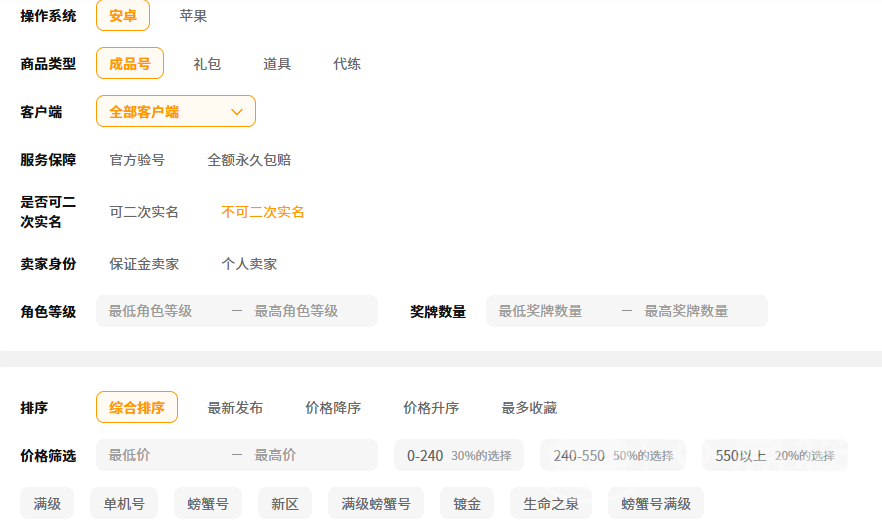
Task: Expand the 全部客户端 dropdown
Action: click(x=176, y=112)
